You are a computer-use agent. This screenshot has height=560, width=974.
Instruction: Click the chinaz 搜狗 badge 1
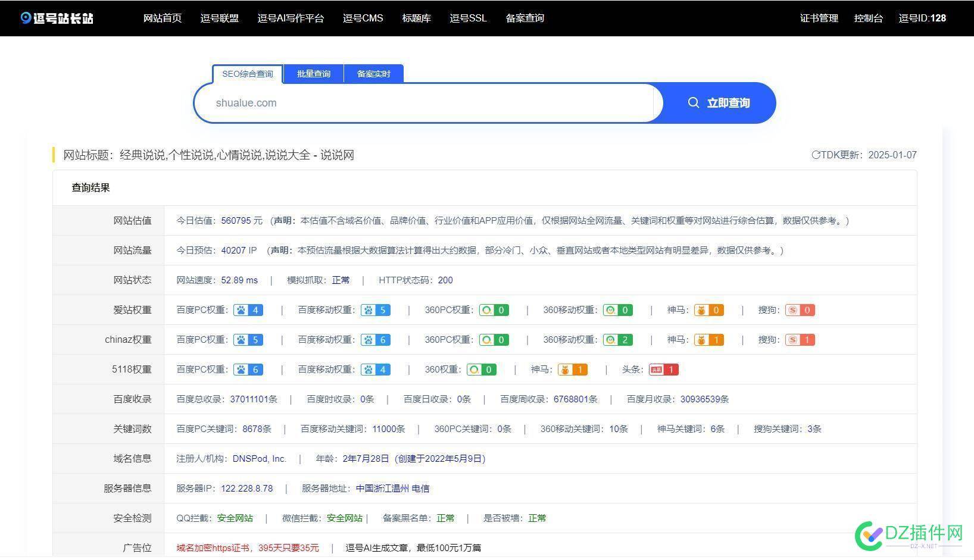(800, 340)
